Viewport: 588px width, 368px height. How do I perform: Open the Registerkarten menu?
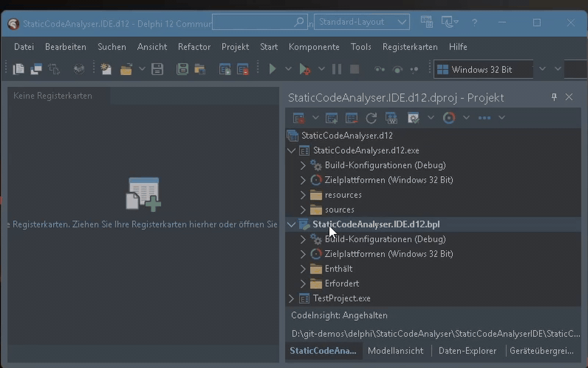tap(410, 47)
